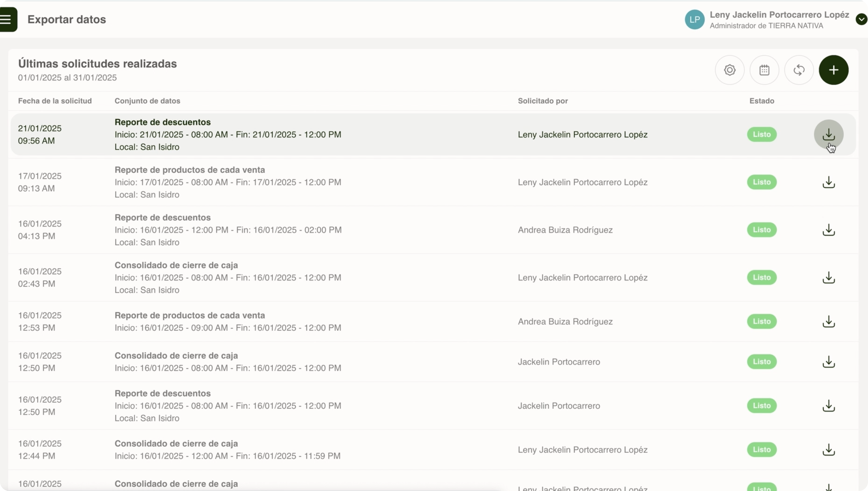Select the 17/01/2025 Reporte de productos row title
Screen dimensions: 868x491
coord(190,170)
